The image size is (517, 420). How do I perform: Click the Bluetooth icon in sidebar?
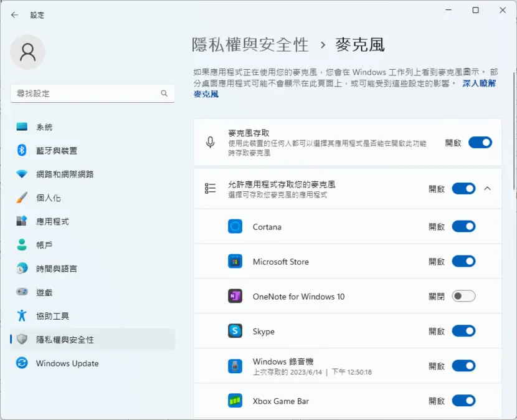[22, 150]
